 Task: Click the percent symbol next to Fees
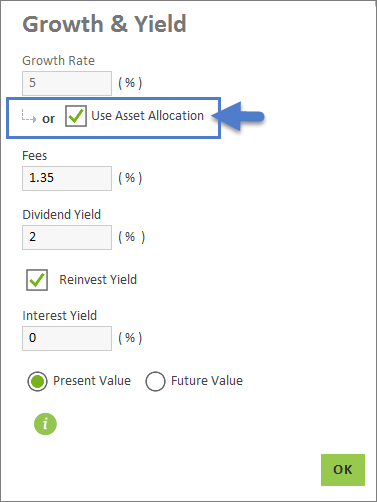(x=130, y=178)
